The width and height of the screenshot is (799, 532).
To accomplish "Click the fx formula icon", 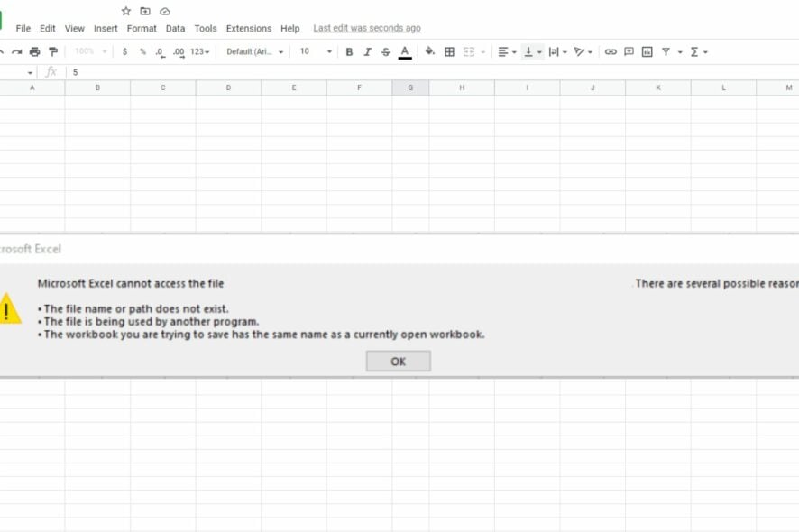I will [x=51, y=72].
